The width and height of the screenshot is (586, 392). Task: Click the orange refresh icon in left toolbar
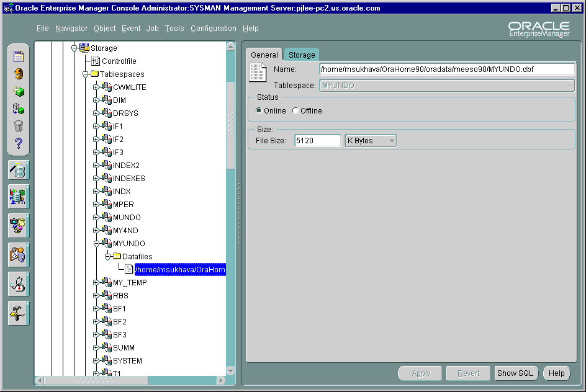pyautogui.click(x=19, y=74)
